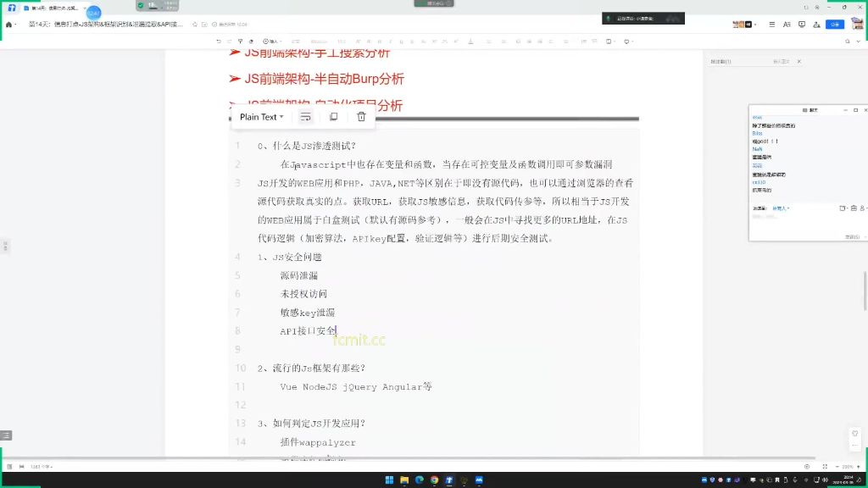
Task: Close the comments side panel
Action: (x=798, y=61)
